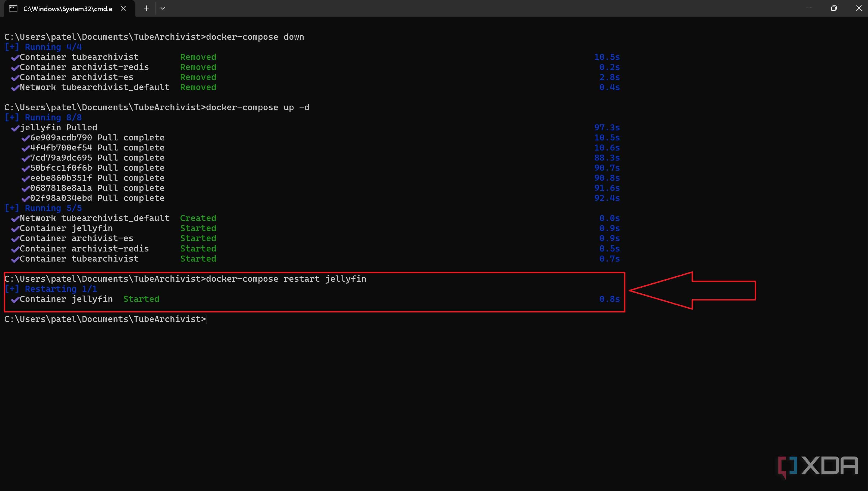
Task: Click the 'Running 4/4' status line
Action: [x=43, y=47]
